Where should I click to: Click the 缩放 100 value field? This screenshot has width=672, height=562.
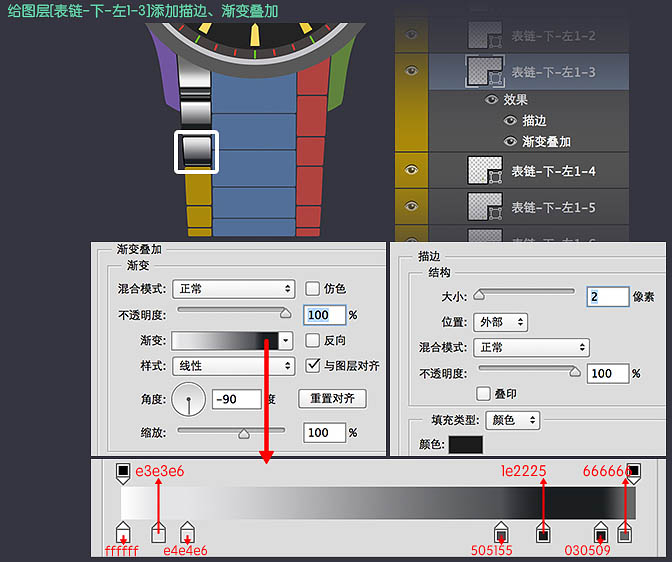point(324,433)
